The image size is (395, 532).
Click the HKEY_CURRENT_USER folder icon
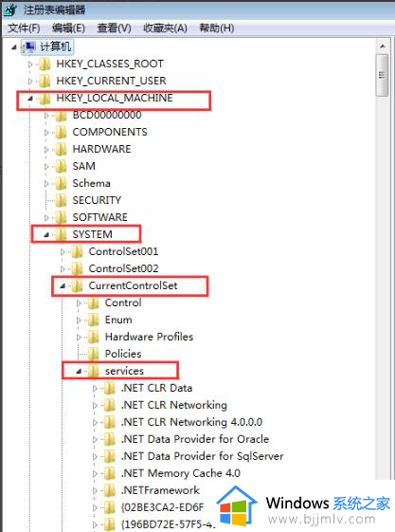[x=45, y=82]
